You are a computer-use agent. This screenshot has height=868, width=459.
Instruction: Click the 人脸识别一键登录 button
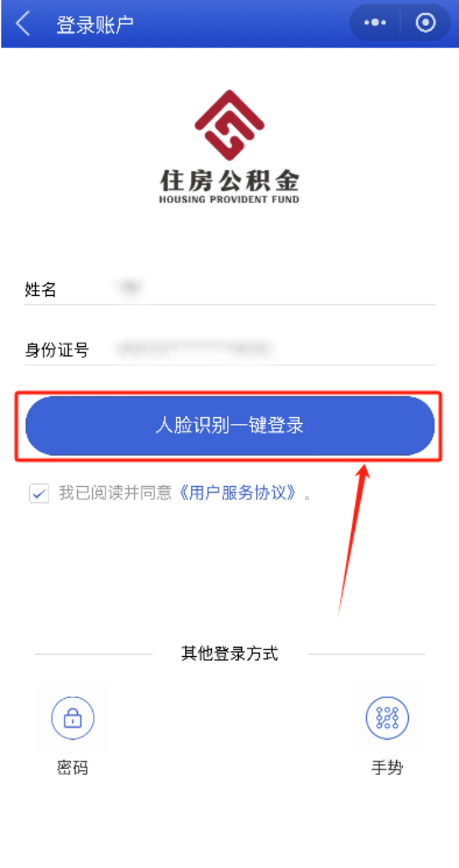[x=229, y=426]
